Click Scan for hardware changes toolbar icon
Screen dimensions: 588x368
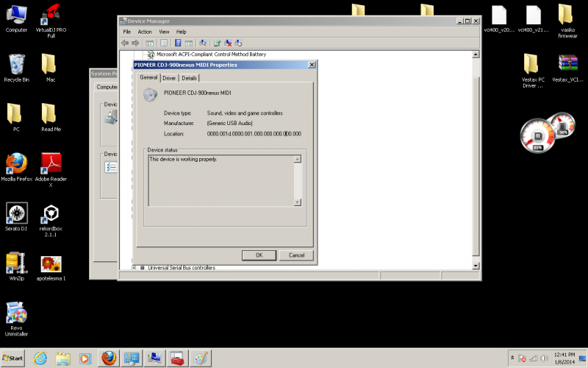click(203, 43)
